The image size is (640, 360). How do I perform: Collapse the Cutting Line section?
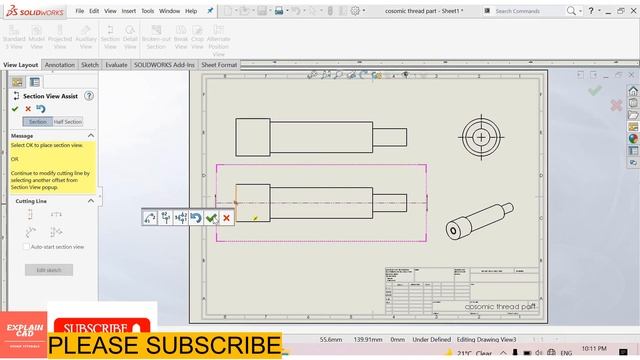(91, 201)
